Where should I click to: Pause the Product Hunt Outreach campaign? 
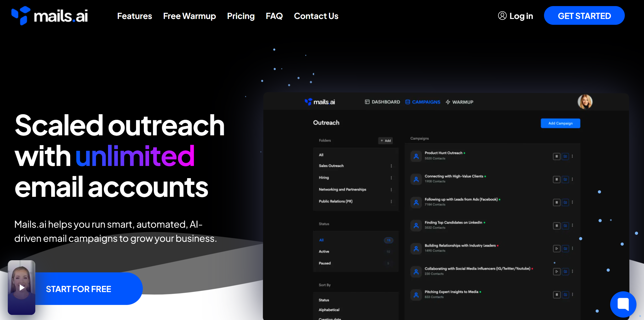556,156
